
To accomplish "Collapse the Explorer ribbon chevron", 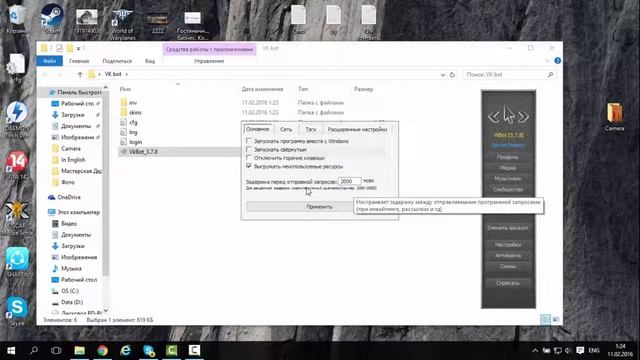I will pos(547,61).
